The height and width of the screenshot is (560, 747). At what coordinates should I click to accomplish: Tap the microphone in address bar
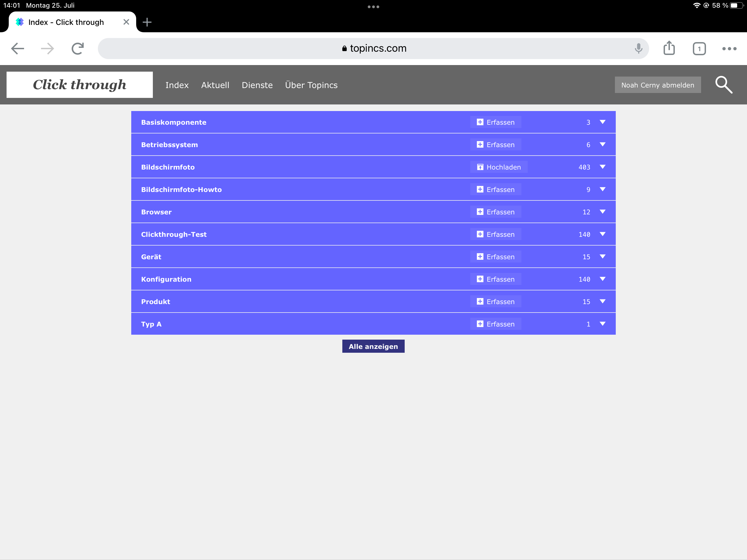coord(638,48)
